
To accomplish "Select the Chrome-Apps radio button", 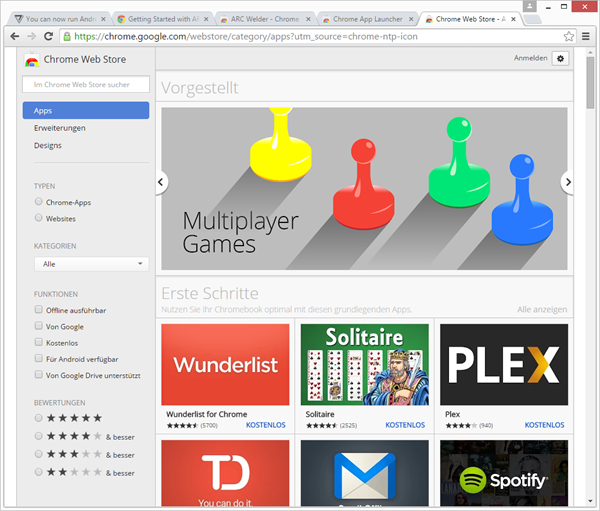I will tap(38, 202).
